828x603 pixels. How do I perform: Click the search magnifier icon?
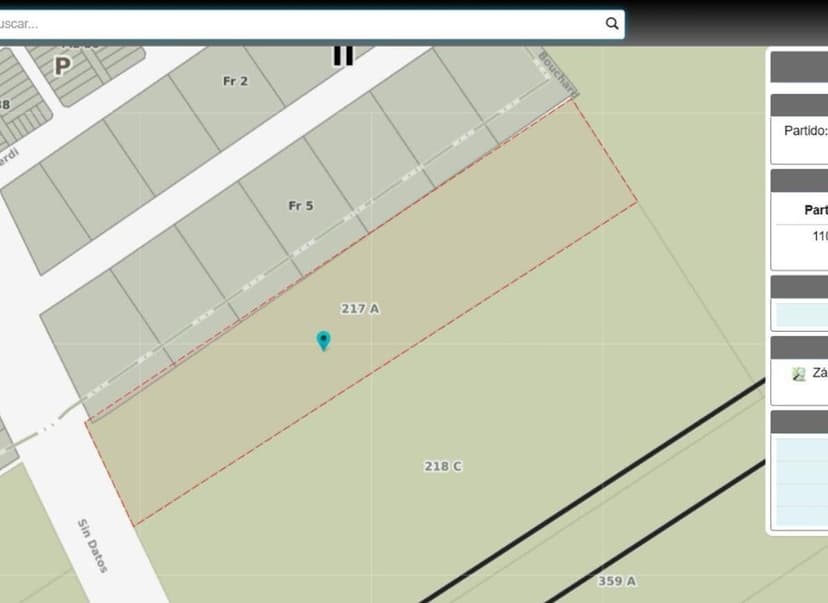[x=611, y=22]
